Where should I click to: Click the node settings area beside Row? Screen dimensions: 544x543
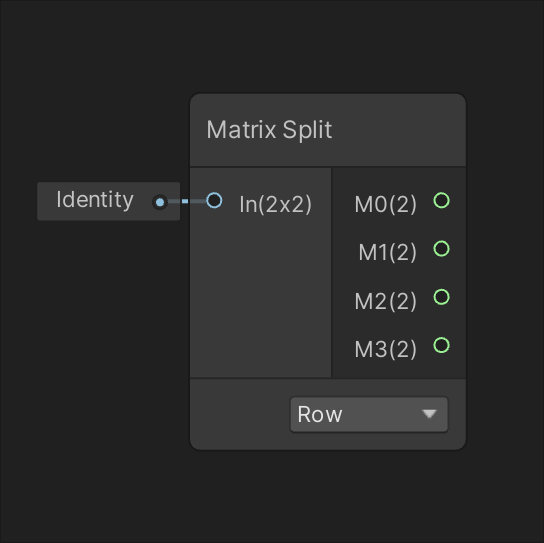point(240,415)
